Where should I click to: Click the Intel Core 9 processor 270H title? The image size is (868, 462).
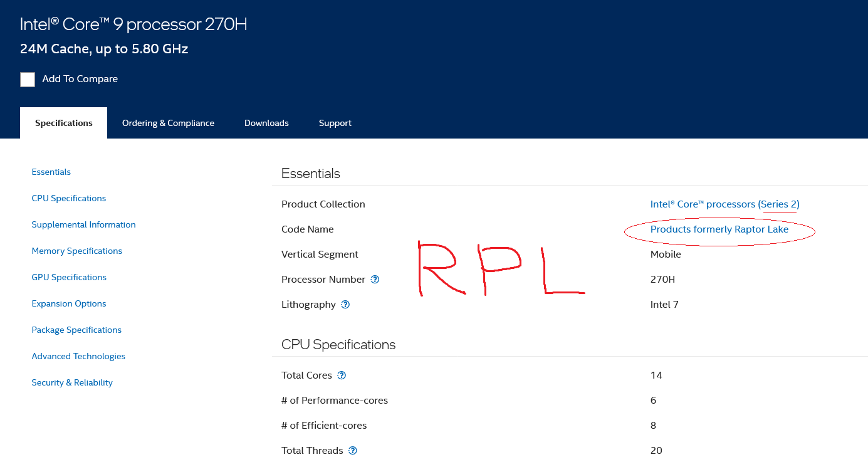tap(133, 24)
